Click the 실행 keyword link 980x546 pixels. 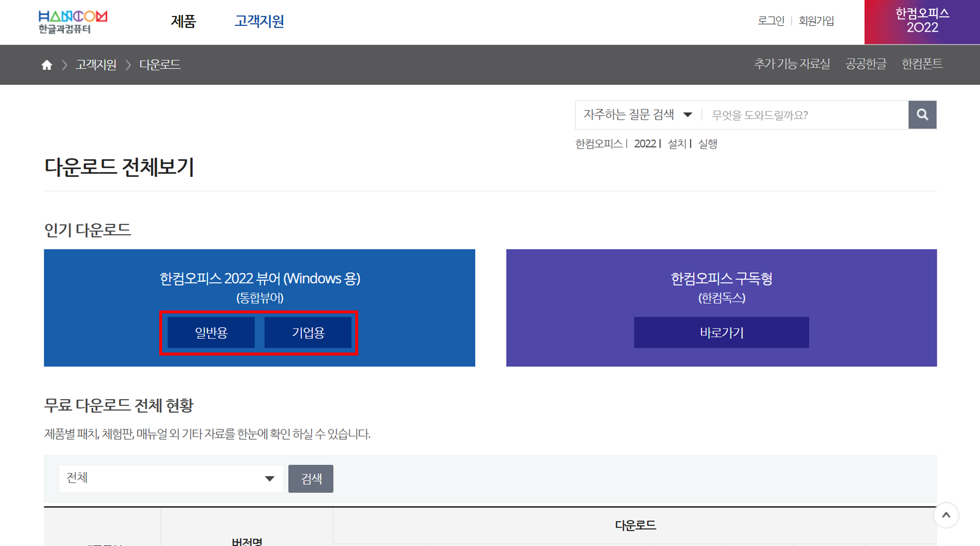click(708, 143)
